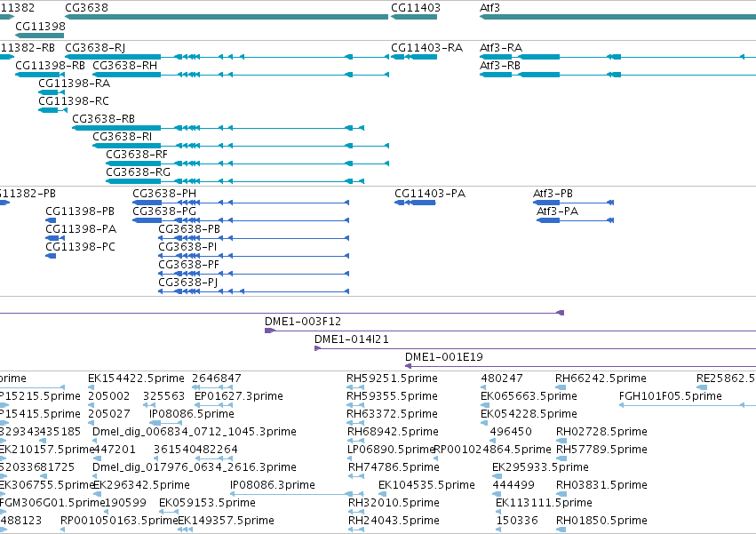Click EST RH68942.5prime

pyautogui.click(x=393, y=432)
